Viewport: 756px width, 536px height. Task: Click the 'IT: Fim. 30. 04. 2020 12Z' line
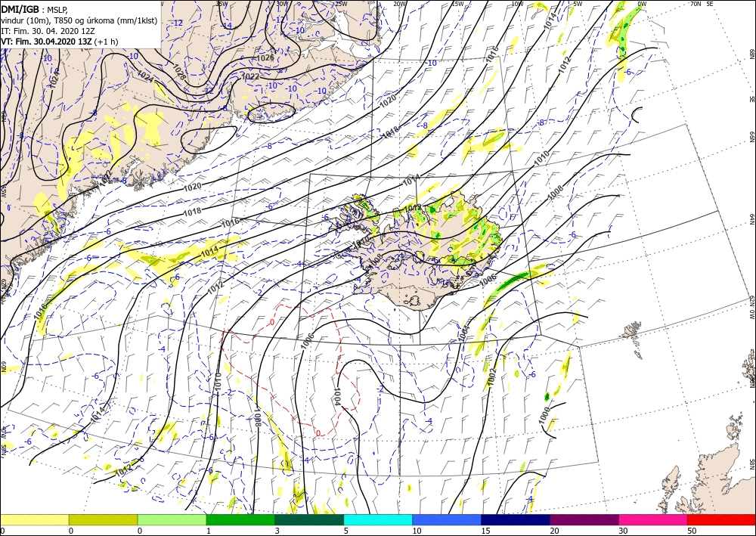point(48,31)
